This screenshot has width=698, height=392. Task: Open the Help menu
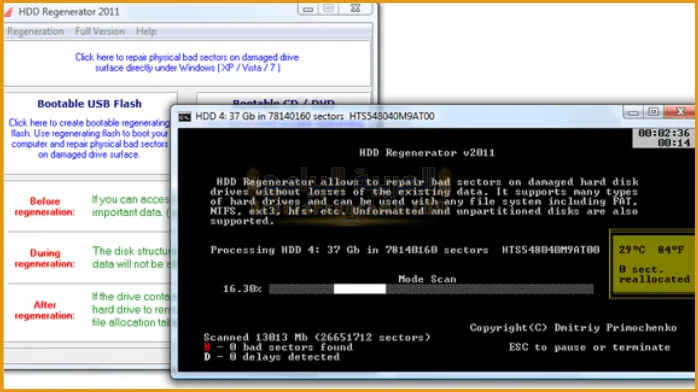146,32
